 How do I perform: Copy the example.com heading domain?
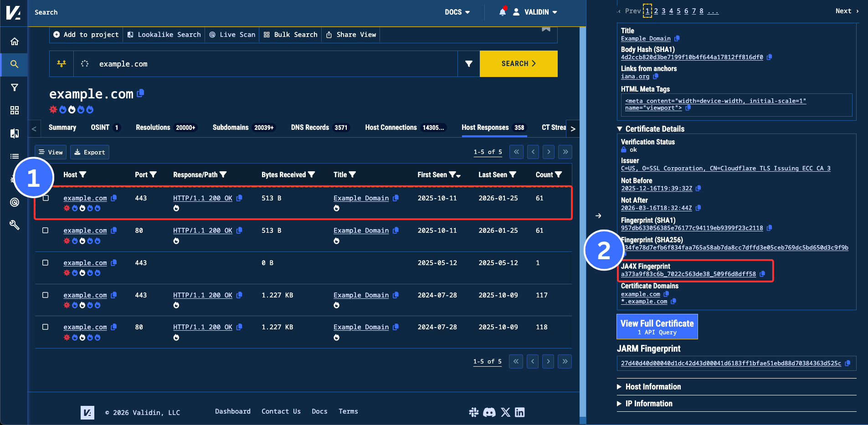click(141, 93)
